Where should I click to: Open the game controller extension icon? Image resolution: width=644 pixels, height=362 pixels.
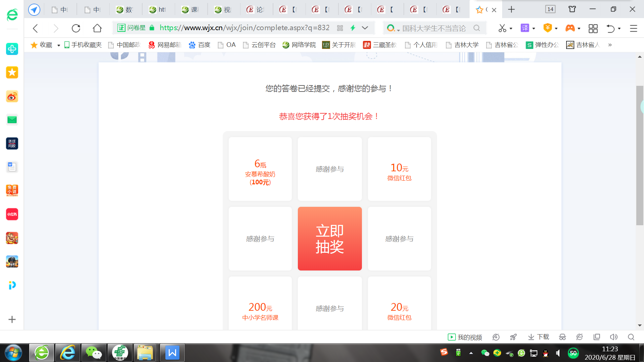(570, 28)
